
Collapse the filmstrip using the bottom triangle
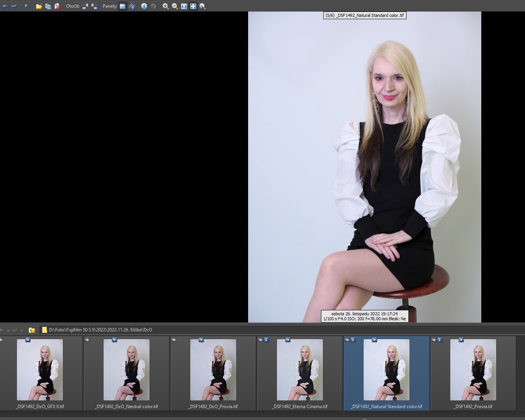[364, 419]
